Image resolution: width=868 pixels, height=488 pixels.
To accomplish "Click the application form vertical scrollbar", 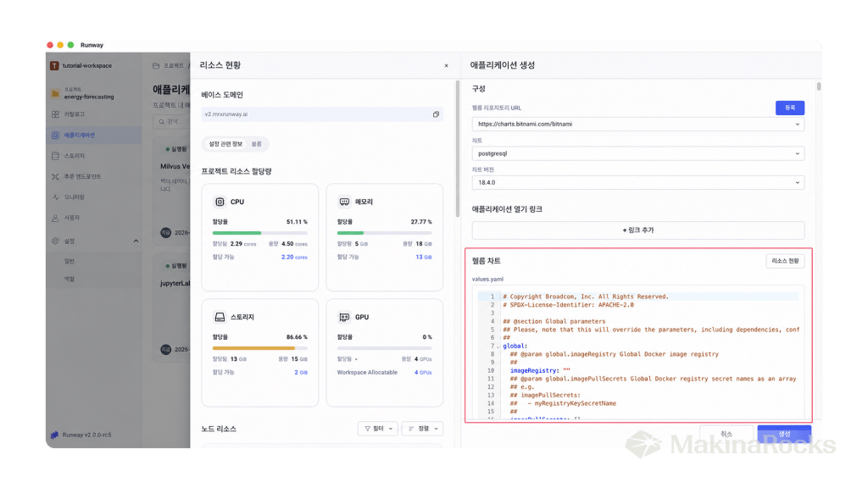I will [x=818, y=86].
